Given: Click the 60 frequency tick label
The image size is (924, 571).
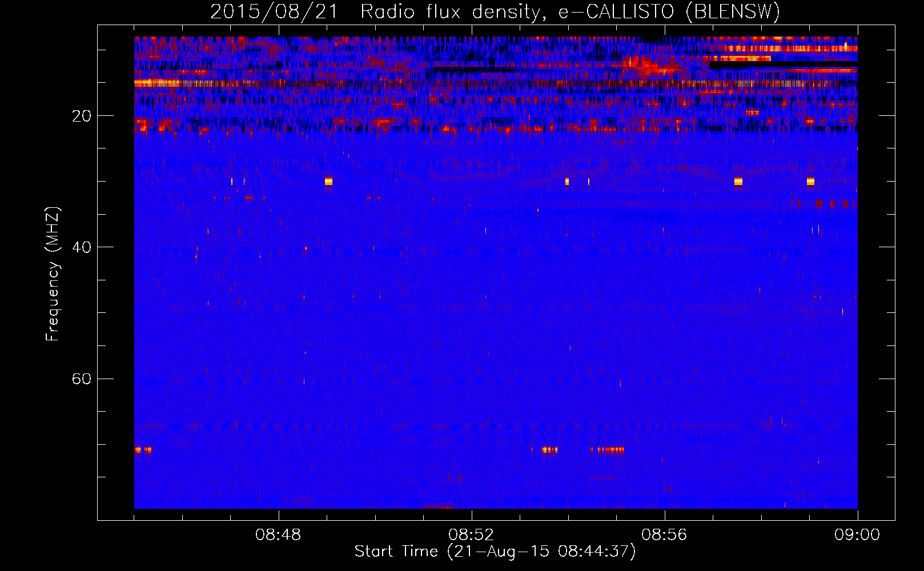Looking at the screenshot, I should pos(82,379).
